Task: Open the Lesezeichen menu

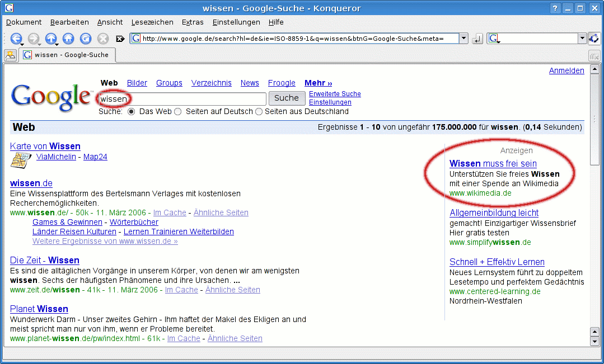Action: pos(152,22)
